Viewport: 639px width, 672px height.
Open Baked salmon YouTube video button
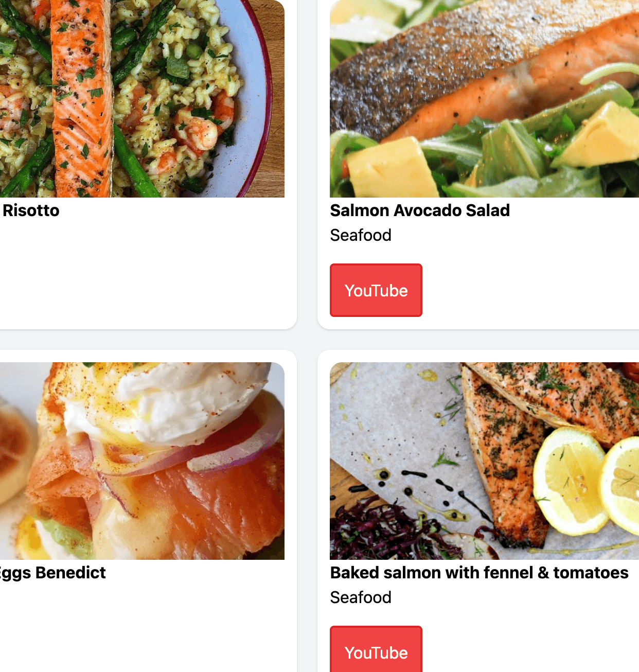(376, 649)
